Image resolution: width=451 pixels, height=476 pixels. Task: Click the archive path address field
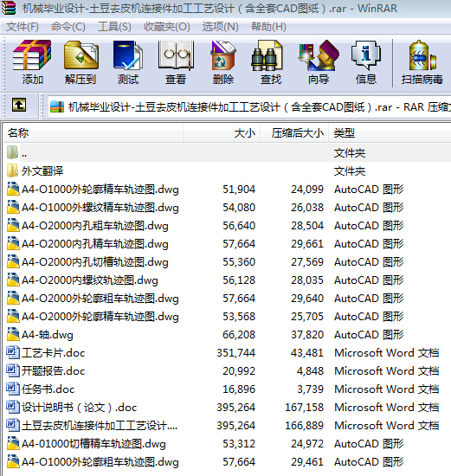point(249,106)
